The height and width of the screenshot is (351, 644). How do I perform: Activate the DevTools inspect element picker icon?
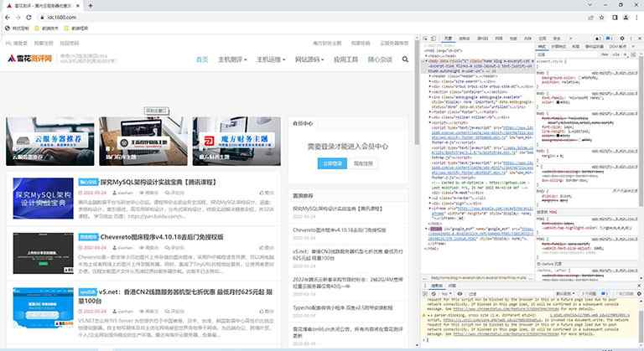point(425,39)
